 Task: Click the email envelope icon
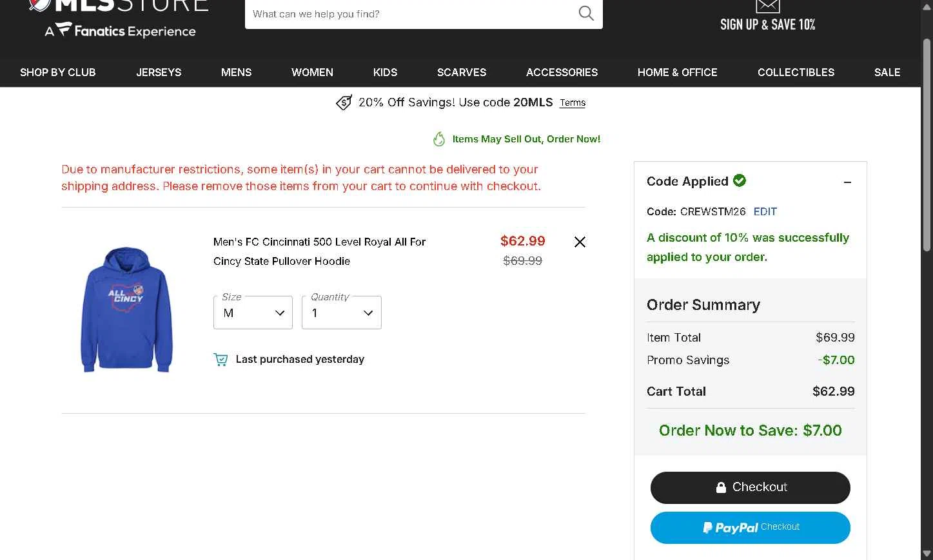pyautogui.click(x=767, y=6)
